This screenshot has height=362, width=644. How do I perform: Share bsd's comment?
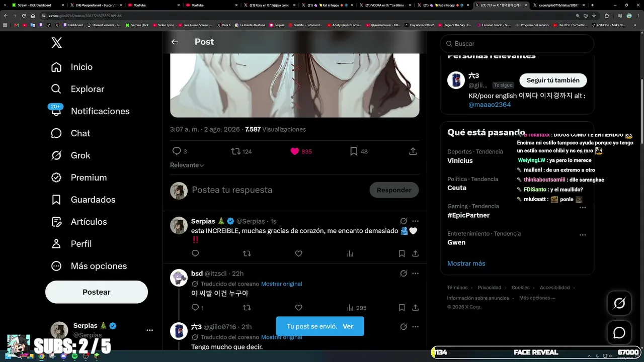(x=416, y=308)
